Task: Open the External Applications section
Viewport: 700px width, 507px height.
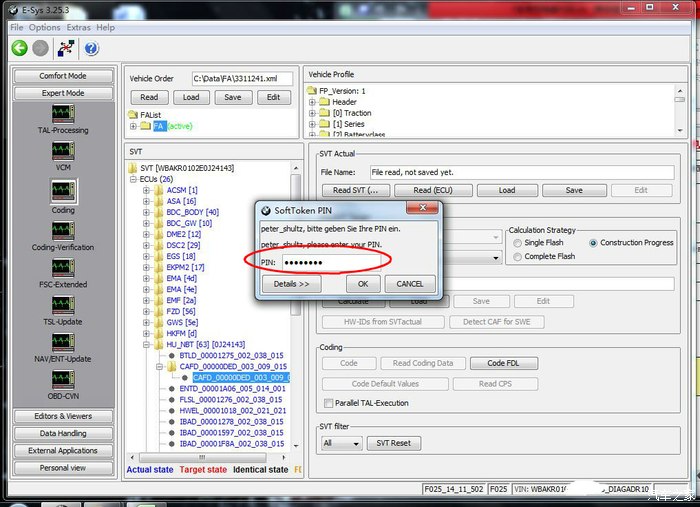Action: pos(63,451)
